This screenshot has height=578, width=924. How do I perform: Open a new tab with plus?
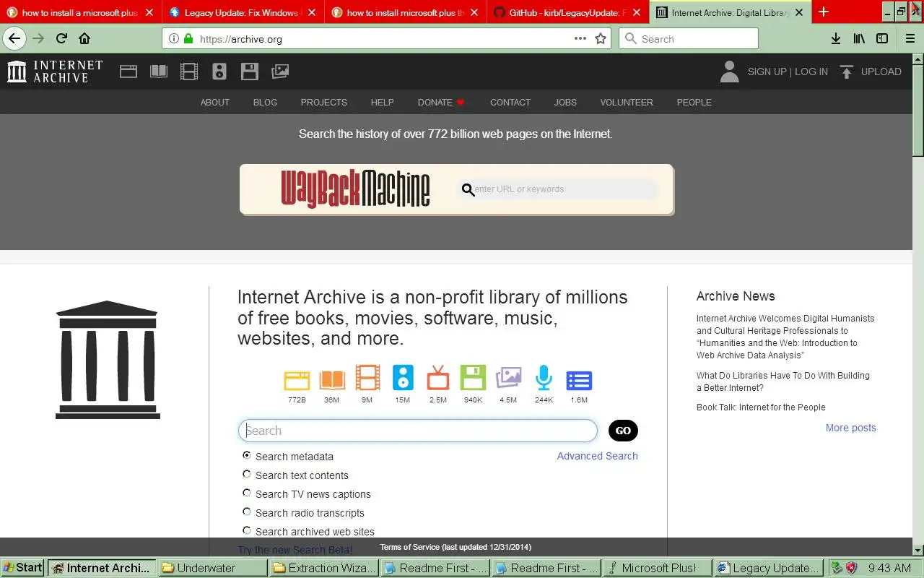tap(824, 12)
